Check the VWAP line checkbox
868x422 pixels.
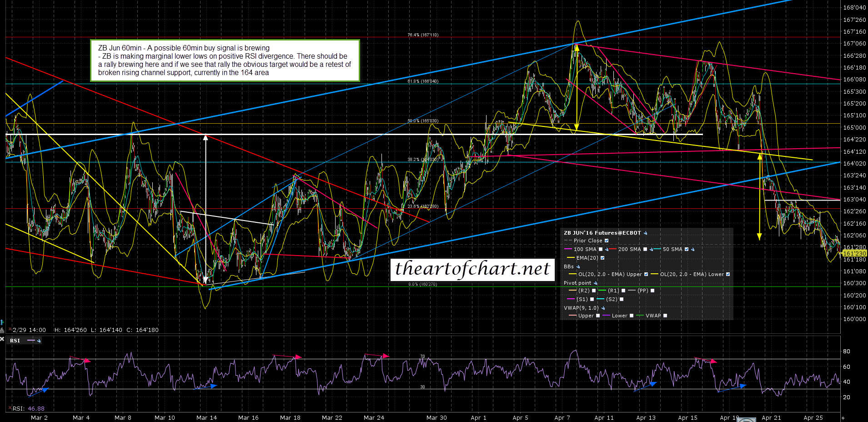coord(665,316)
